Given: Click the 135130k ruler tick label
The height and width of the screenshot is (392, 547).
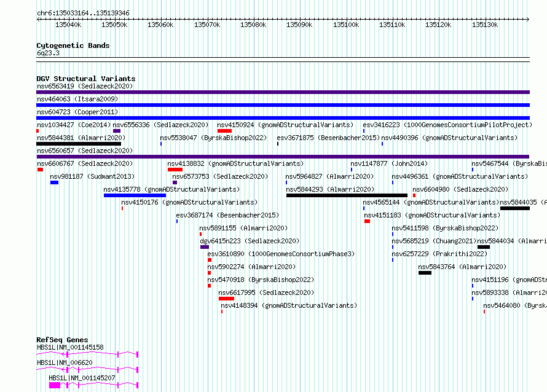Looking at the screenshot, I should click(x=485, y=25).
